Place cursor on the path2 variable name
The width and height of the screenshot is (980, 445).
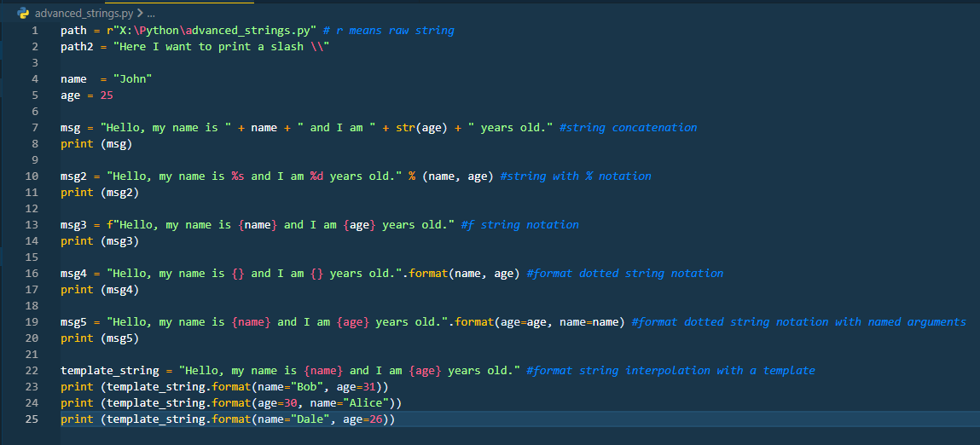pos(77,47)
